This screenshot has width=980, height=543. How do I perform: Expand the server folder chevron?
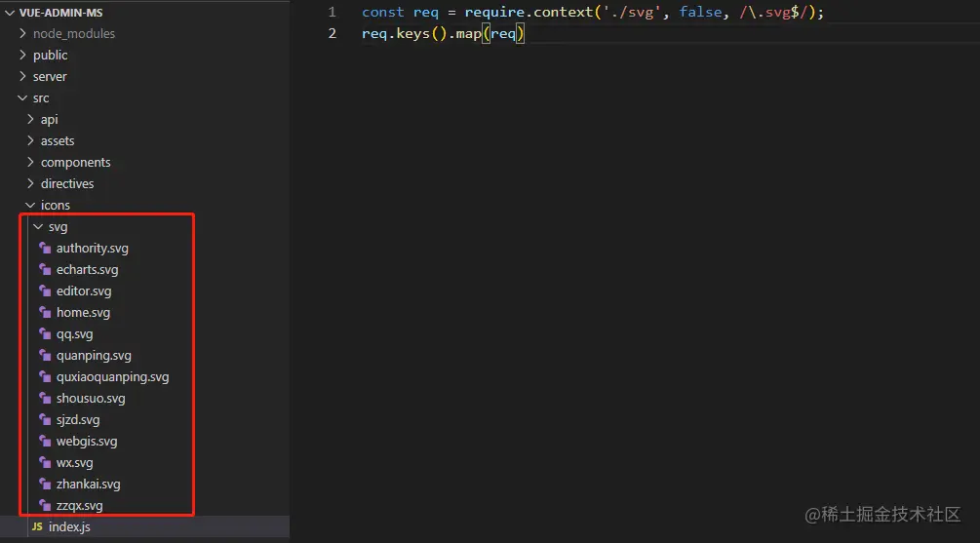[x=22, y=76]
